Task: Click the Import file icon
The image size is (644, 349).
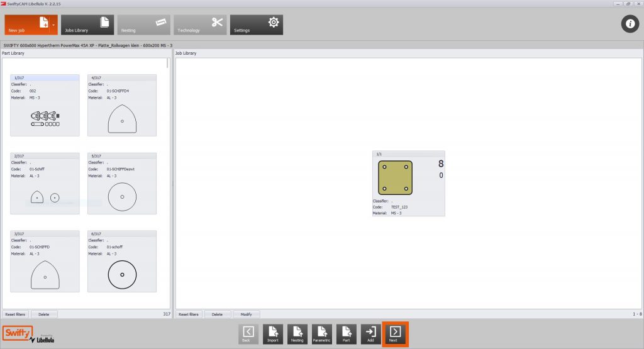Action: pyautogui.click(x=272, y=333)
